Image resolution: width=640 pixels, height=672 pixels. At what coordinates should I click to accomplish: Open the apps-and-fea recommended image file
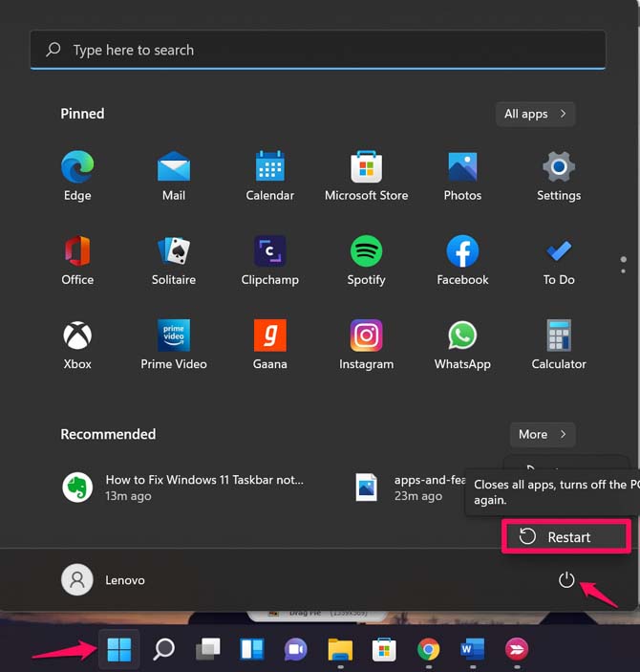(x=411, y=488)
